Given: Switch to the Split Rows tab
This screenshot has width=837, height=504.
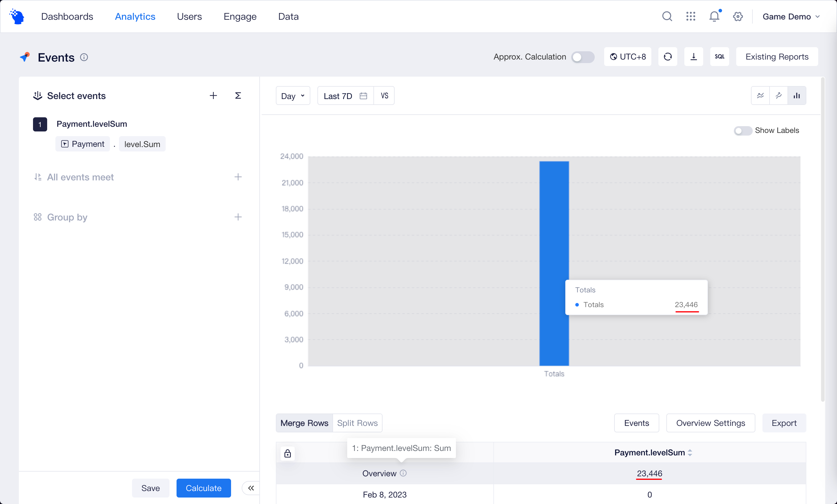Looking at the screenshot, I should (357, 423).
